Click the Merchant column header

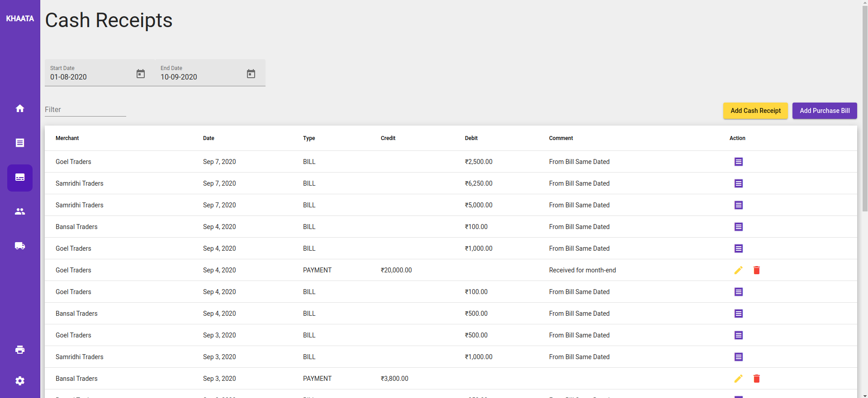(67, 138)
